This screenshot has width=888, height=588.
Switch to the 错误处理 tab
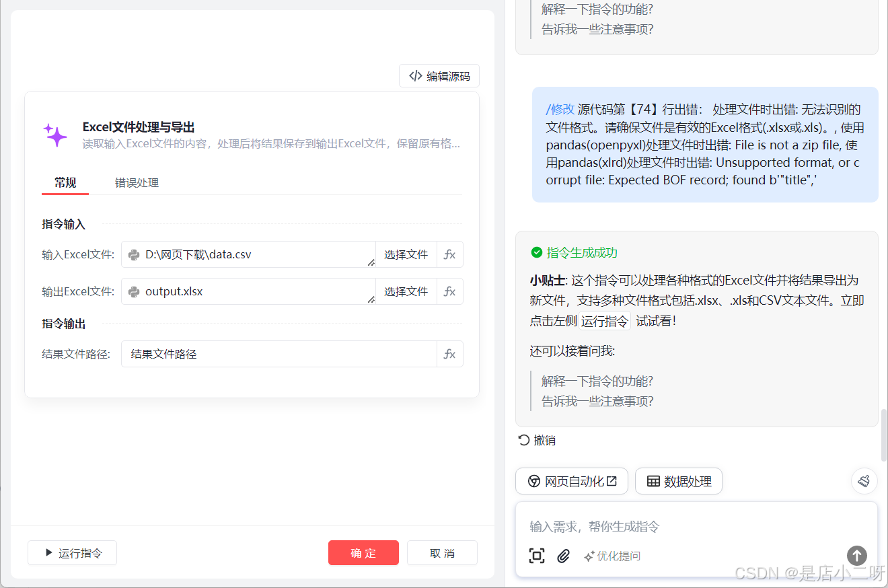tap(136, 182)
